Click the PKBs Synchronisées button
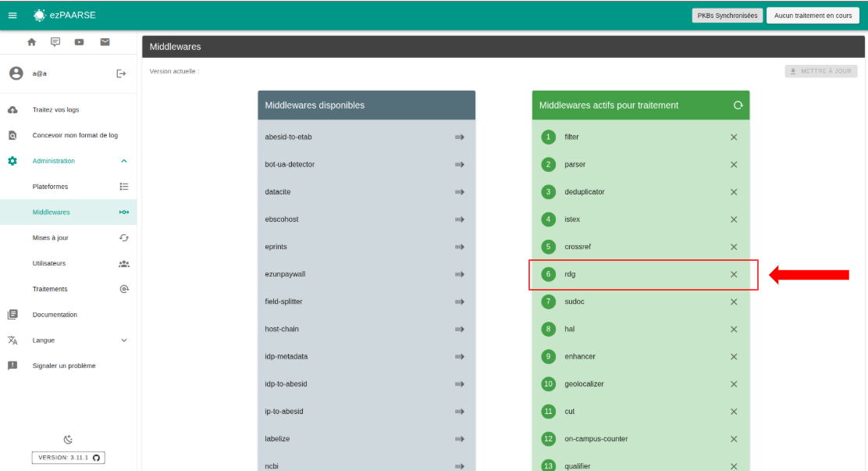Screen dimensions: 868x471 coord(726,16)
